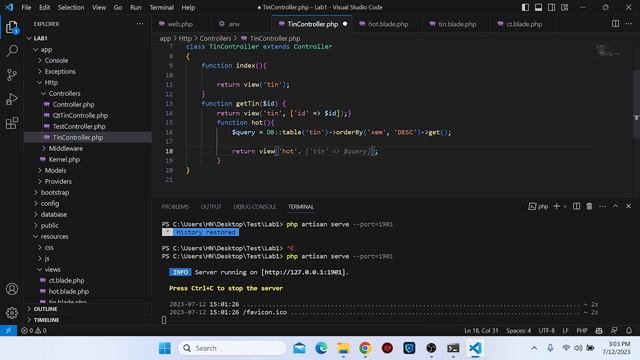Open Copilot status icon in status bar
Screen dimensions: 640x360
(x=599, y=331)
